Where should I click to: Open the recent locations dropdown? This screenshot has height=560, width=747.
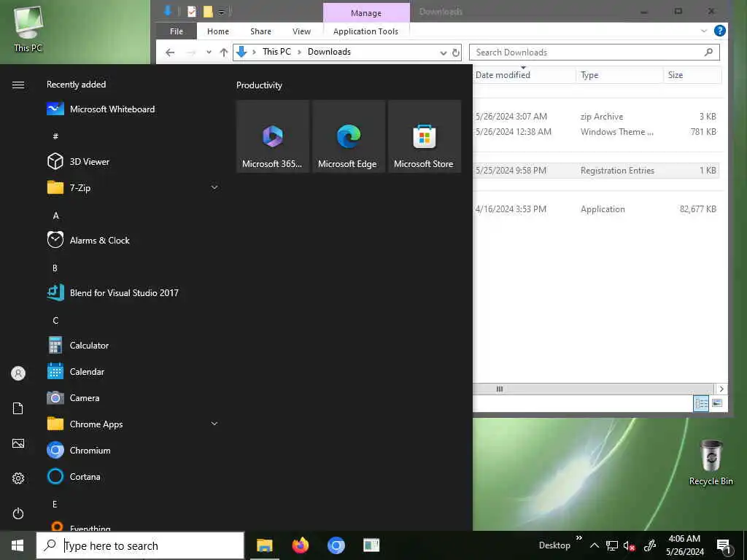point(209,52)
